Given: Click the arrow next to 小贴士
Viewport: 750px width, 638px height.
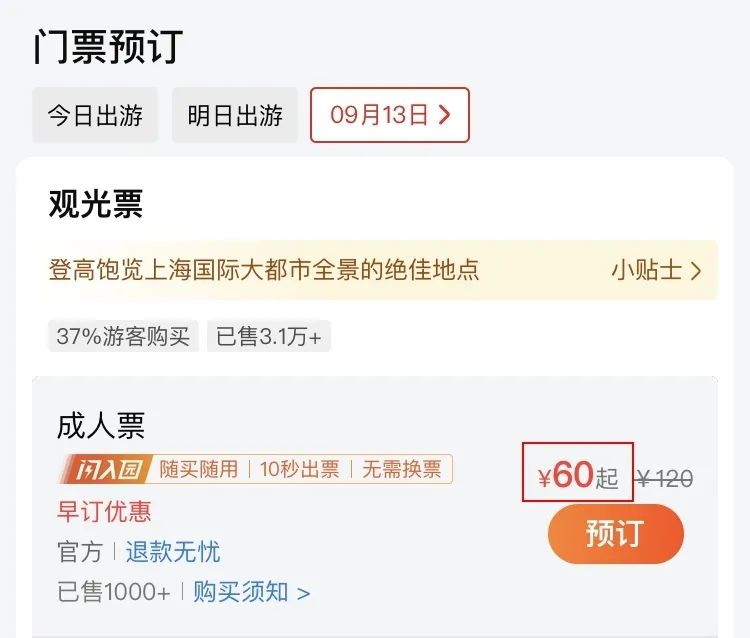Looking at the screenshot, I should (696, 271).
